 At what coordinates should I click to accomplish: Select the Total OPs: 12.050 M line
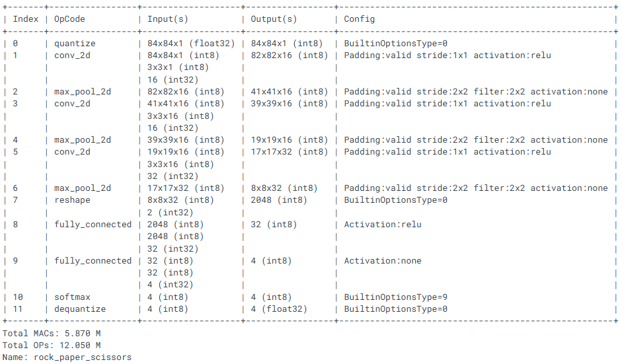pyautogui.click(x=52, y=346)
